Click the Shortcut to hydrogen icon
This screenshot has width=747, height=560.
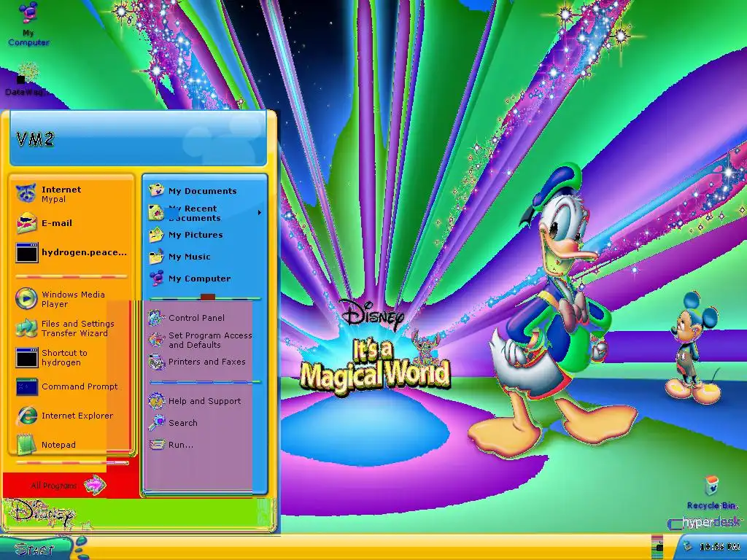point(27,357)
